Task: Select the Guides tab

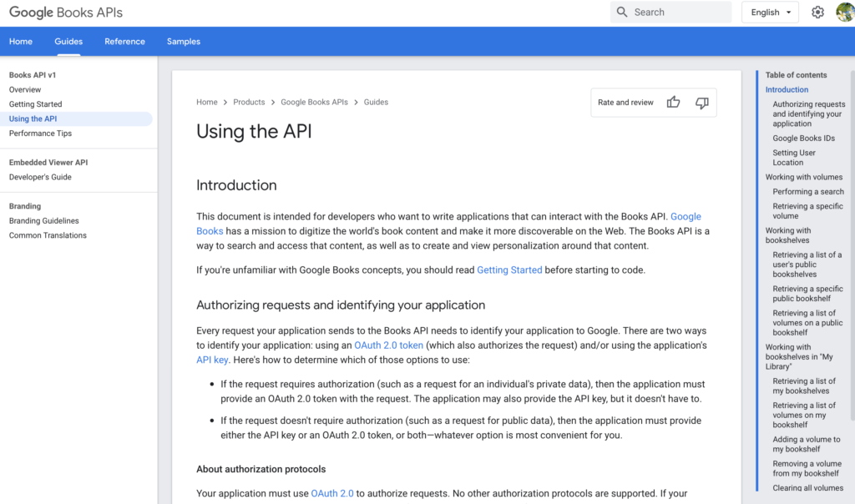Action: pyautogui.click(x=68, y=42)
